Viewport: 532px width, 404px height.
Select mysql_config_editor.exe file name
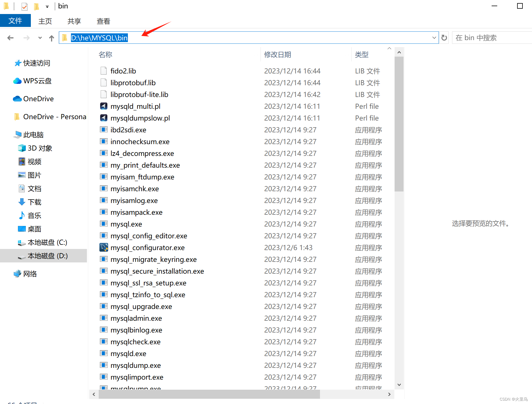click(x=149, y=236)
